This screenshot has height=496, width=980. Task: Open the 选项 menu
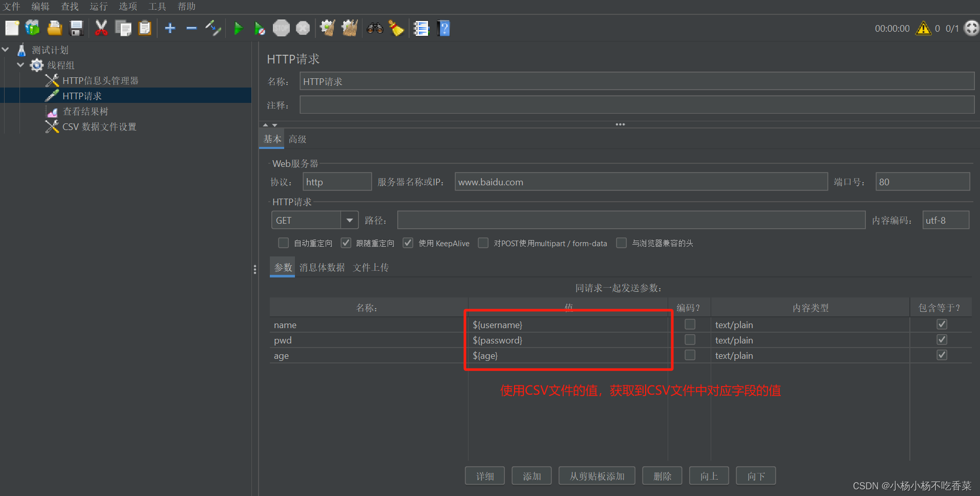click(x=128, y=7)
